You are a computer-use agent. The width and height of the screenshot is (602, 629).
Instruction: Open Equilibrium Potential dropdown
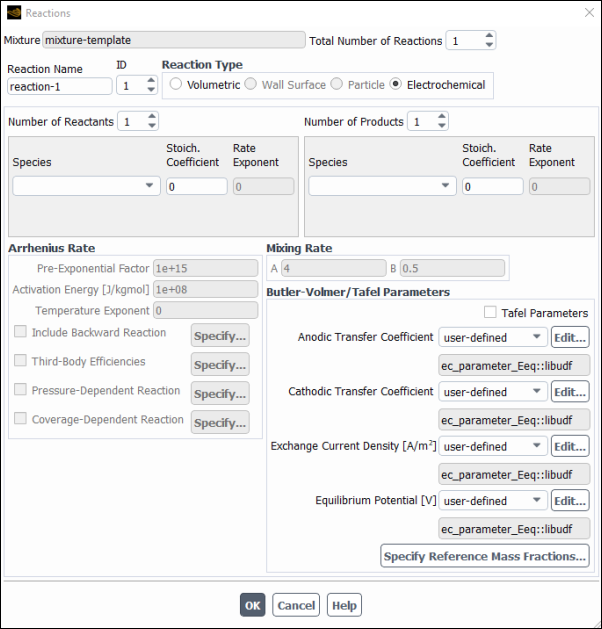click(x=493, y=501)
